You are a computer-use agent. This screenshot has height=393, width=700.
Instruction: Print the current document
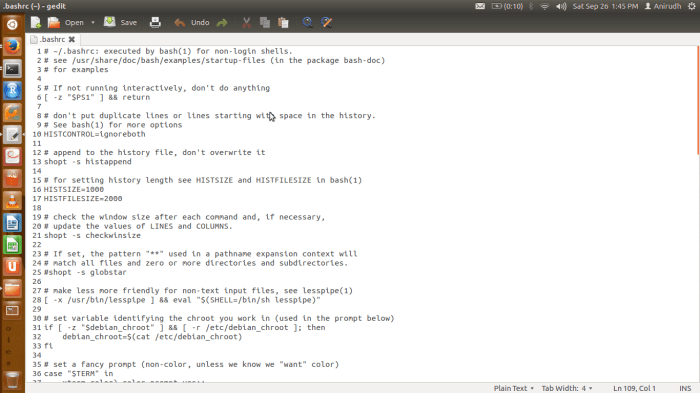(x=155, y=22)
